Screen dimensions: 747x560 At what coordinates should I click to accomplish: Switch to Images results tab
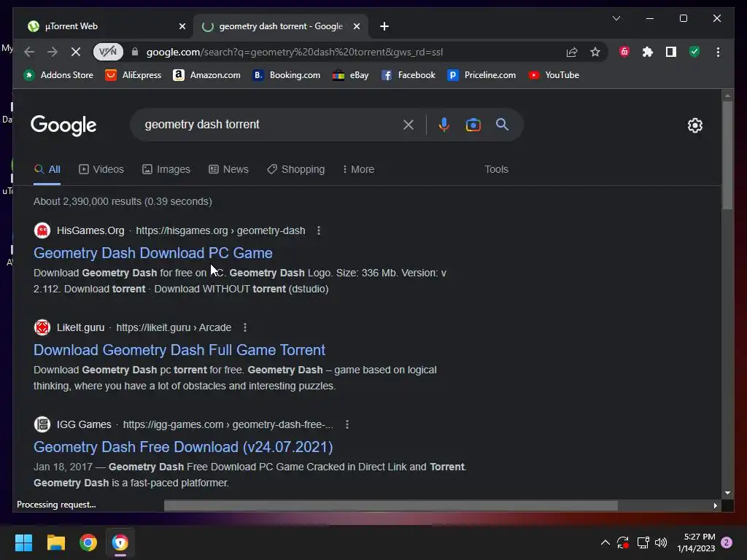(166, 169)
